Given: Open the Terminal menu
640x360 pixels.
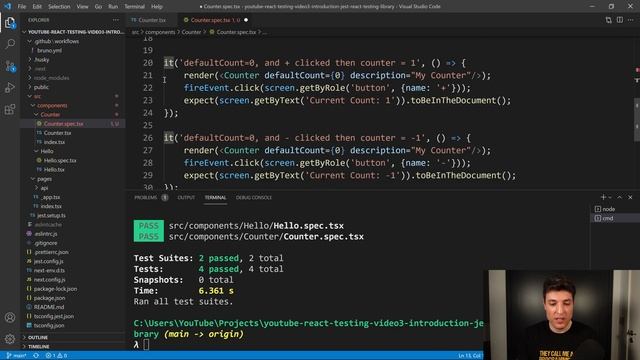Looking at the screenshot, I should tap(134, 7).
